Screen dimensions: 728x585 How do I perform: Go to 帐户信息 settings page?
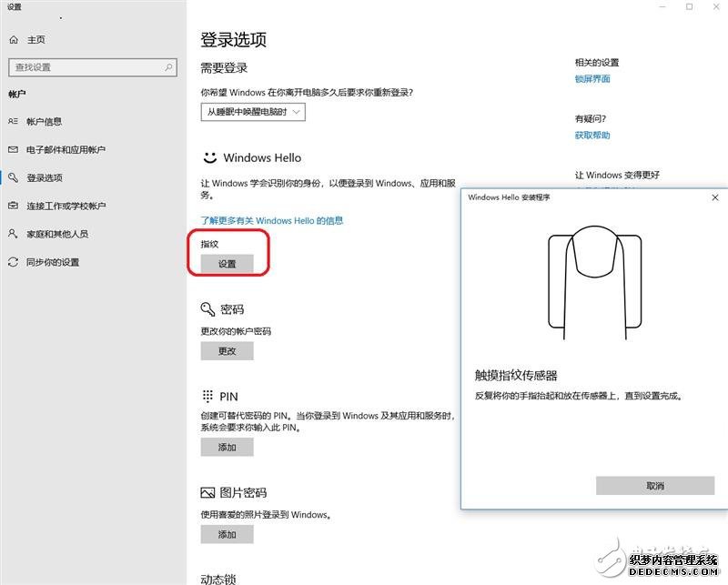[44, 122]
